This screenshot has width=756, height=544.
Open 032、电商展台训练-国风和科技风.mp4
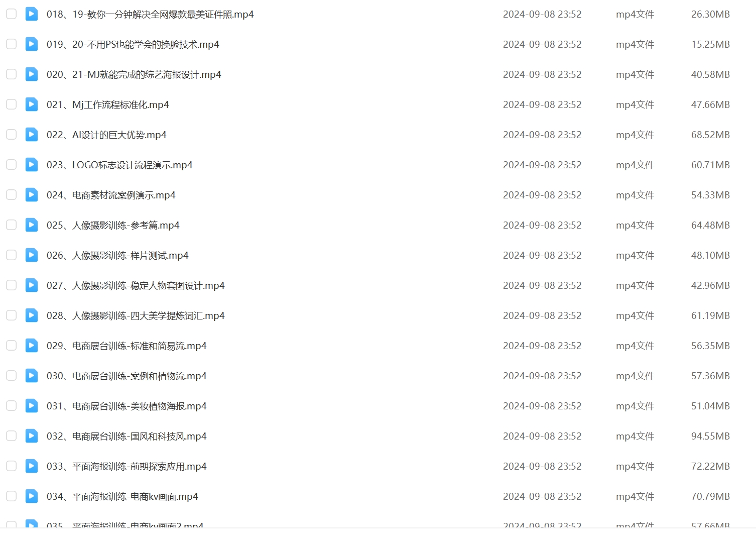point(127,437)
